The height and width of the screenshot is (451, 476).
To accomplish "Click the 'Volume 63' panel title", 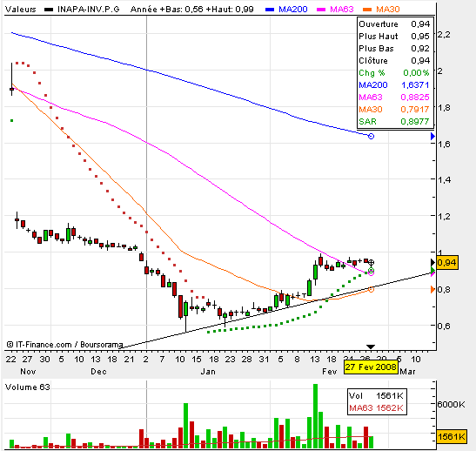I will [x=28, y=387].
